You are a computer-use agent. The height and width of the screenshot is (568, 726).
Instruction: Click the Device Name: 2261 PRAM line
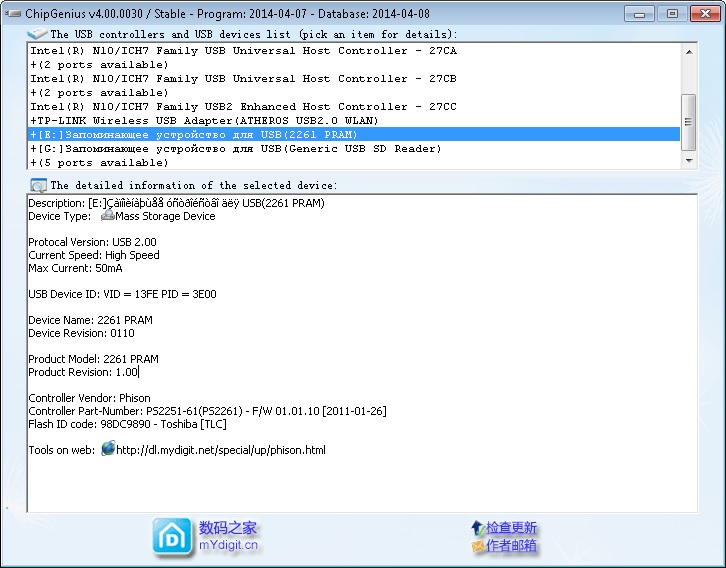pos(91,320)
